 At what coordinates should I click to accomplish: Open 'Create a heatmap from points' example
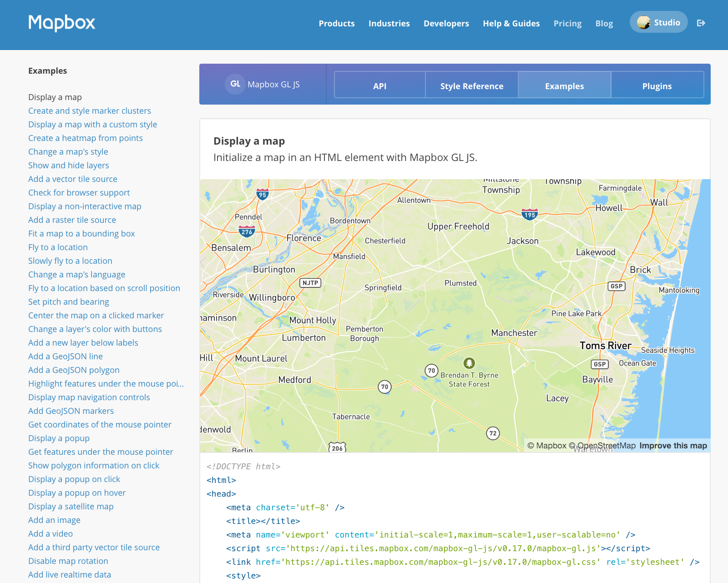tap(86, 138)
